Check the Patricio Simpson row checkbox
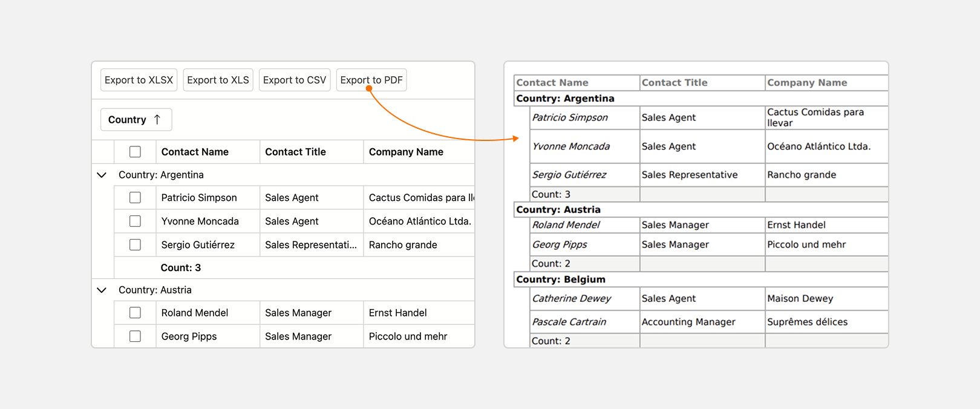This screenshot has height=409, width=980. [135, 198]
